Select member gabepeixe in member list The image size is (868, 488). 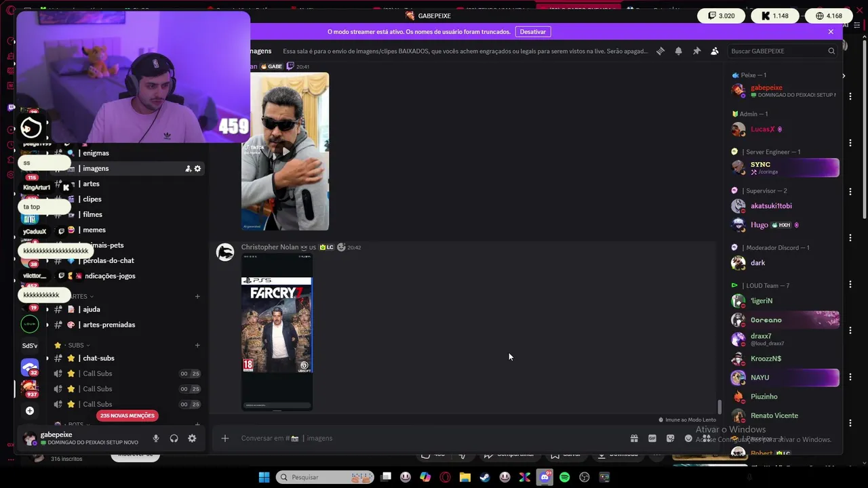click(784, 91)
